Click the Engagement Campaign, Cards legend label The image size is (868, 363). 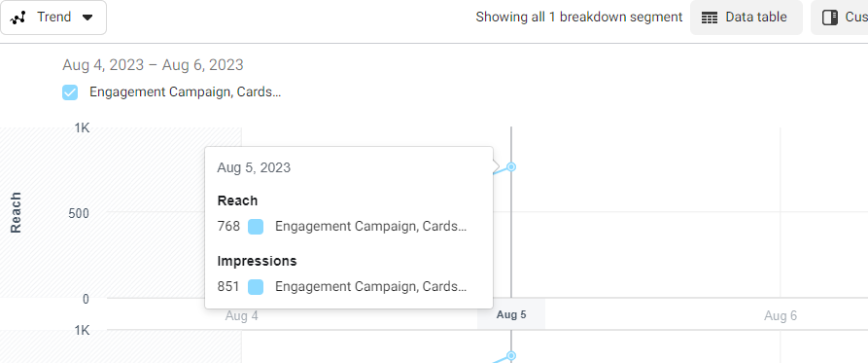(x=186, y=92)
